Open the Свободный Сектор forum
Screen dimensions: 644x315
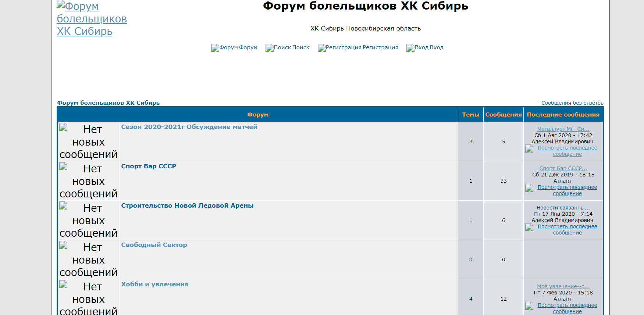coord(154,245)
